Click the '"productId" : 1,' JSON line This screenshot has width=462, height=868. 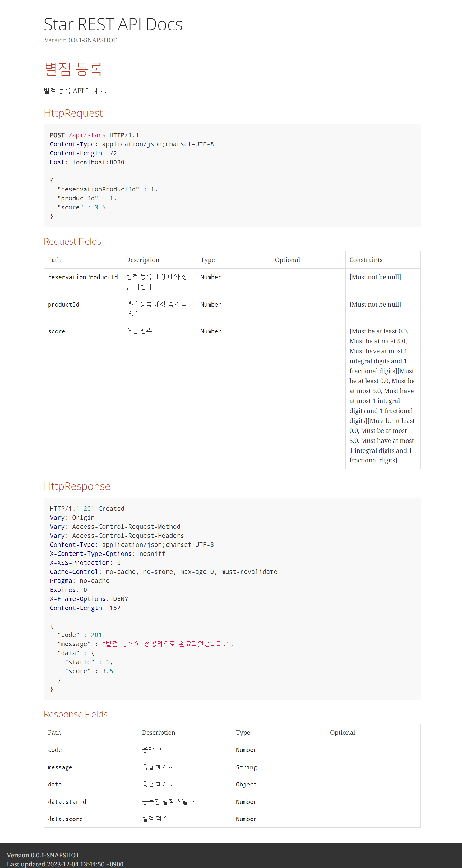[x=87, y=199]
